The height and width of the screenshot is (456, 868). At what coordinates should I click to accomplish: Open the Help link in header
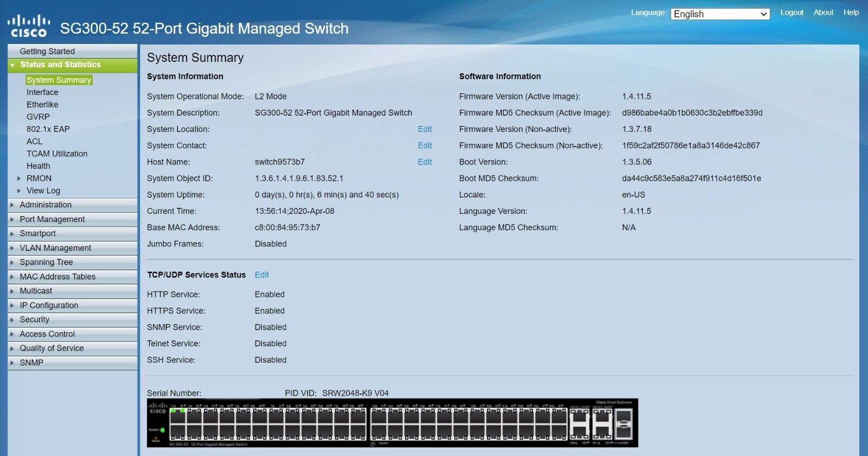point(851,12)
